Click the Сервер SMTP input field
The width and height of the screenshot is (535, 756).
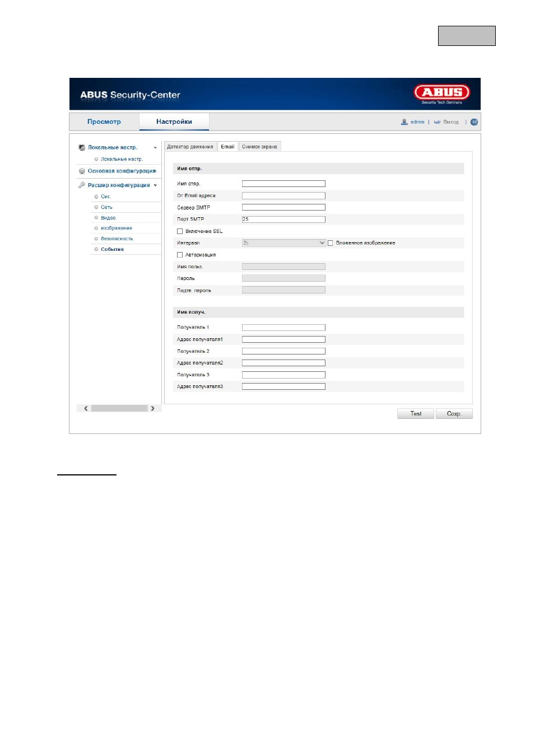[x=283, y=207]
